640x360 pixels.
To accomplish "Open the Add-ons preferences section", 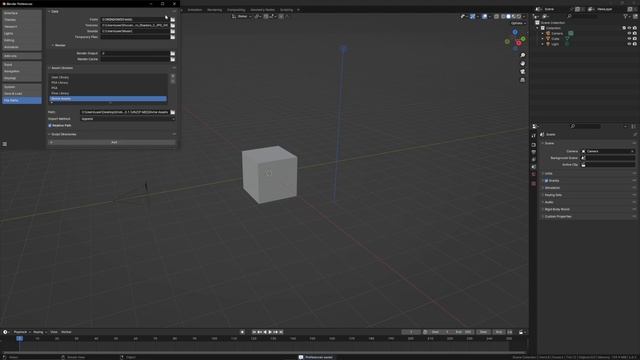I will coord(22,56).
